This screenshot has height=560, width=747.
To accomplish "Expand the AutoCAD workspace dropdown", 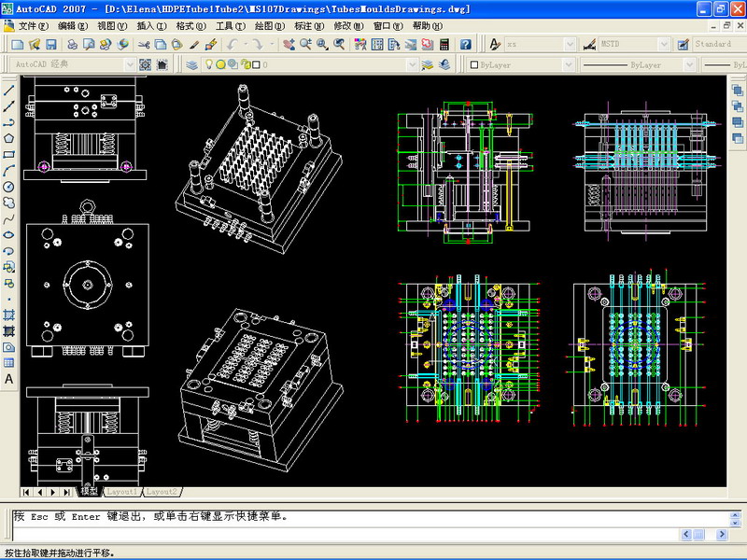I will [x=128, y=64].
